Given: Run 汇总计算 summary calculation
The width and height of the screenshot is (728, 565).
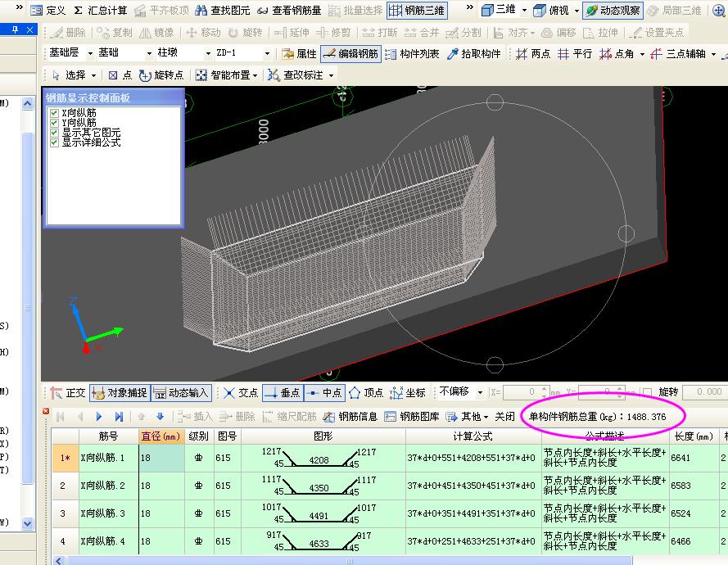Looking at the screenshot, I should [x=100, y=10].
